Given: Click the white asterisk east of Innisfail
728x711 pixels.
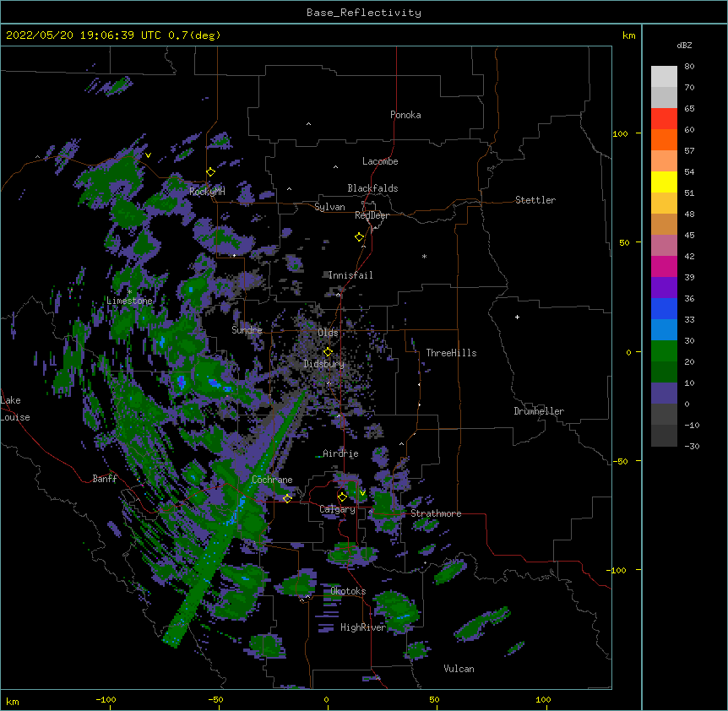Looking at the screenshot, I should (424, 257).
